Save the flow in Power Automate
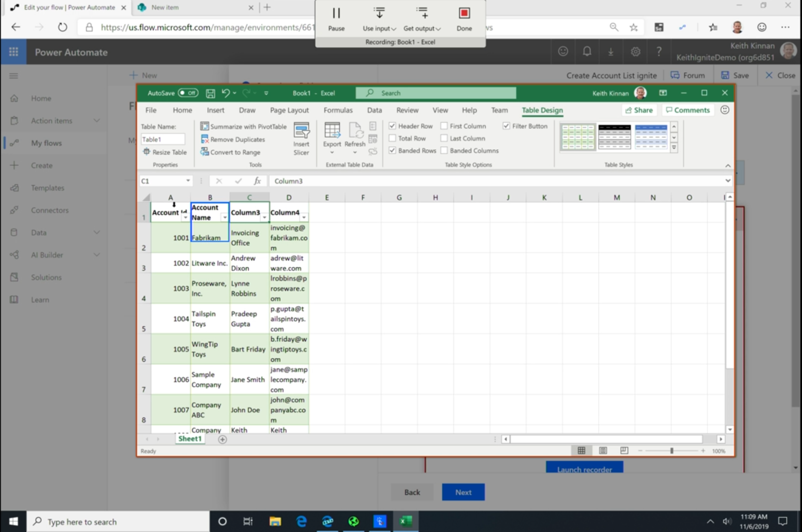This screenshot has width=802, height=532. (x=735, y=76)
